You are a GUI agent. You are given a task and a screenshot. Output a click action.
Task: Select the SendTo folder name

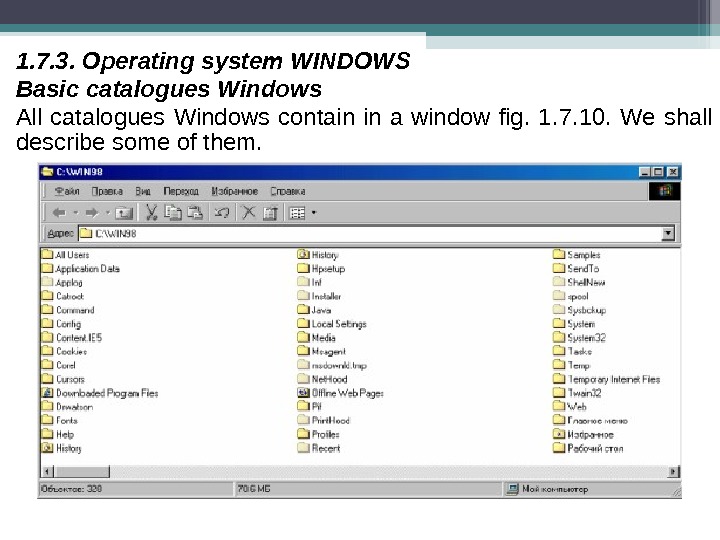click(583, 269)
